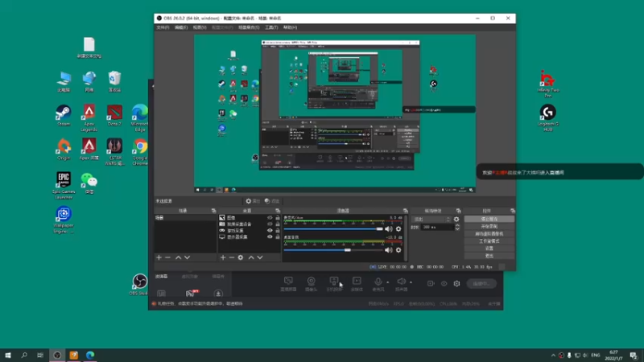Add a new source with the plus icon
This screenshot has height=362, width=644.
tap(223, 257)
